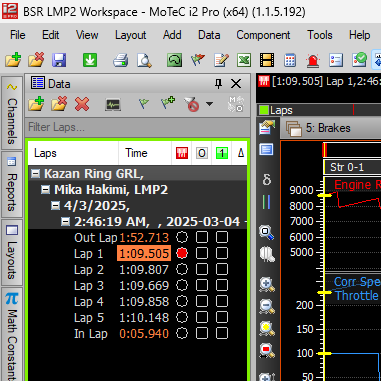The image size is (381, 381).
Task: Click red X remove icon in Data panel
Action: coord(82,104)
